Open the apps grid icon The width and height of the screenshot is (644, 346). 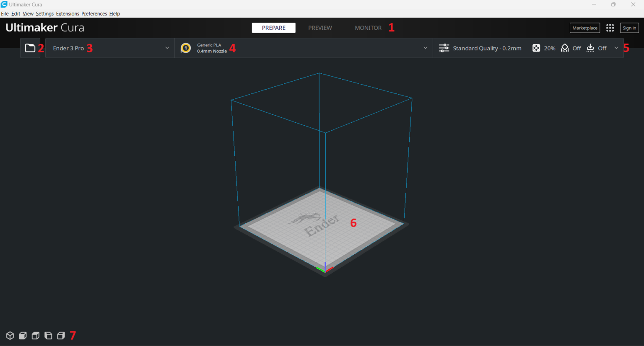pyautogui.click(x=610, y=28)
